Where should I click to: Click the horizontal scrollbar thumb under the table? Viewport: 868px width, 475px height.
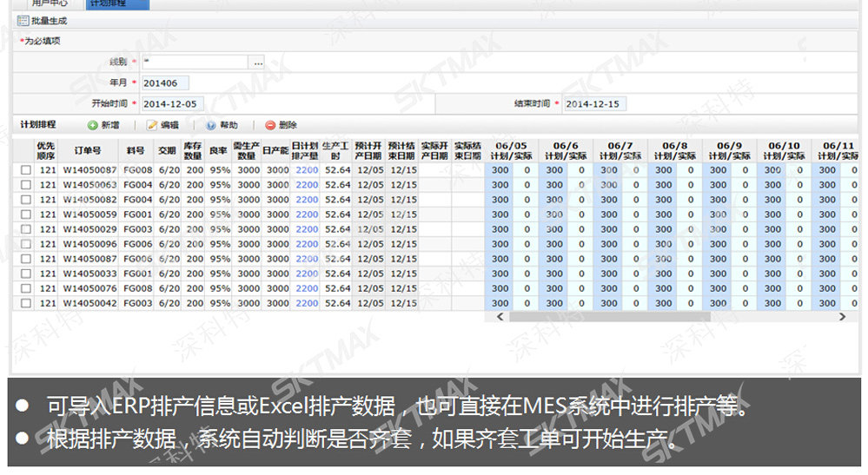(x=608, y=318)
